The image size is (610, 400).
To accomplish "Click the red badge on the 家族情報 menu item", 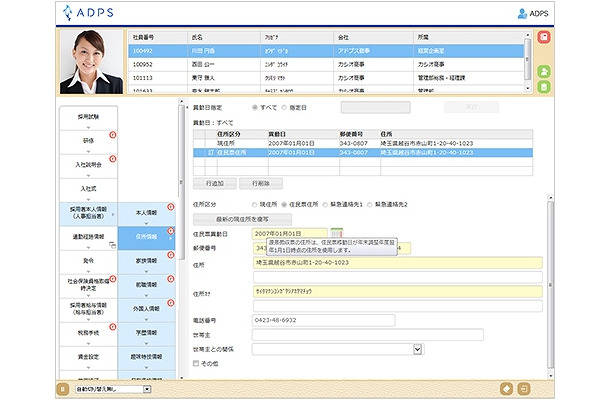I will point(170,255).
